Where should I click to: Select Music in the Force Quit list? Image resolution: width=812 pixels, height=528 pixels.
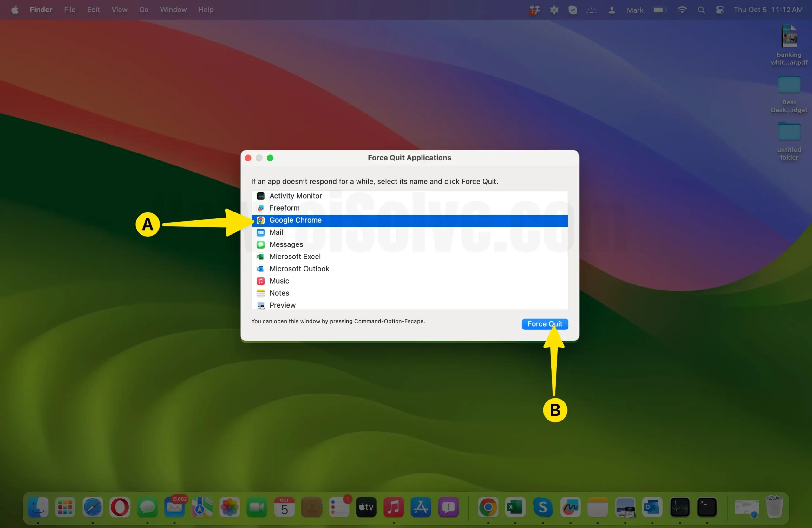[409, 281]
